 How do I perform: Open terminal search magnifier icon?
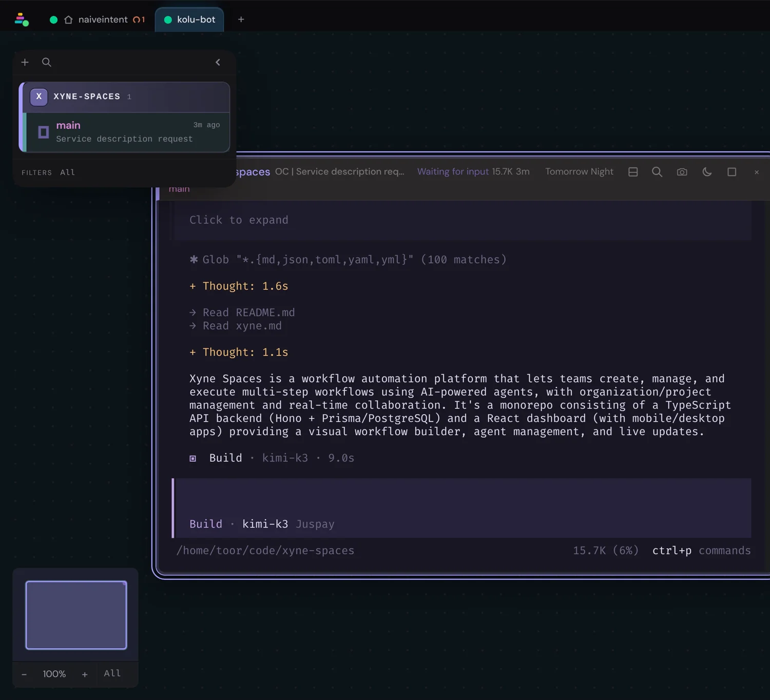657,172
